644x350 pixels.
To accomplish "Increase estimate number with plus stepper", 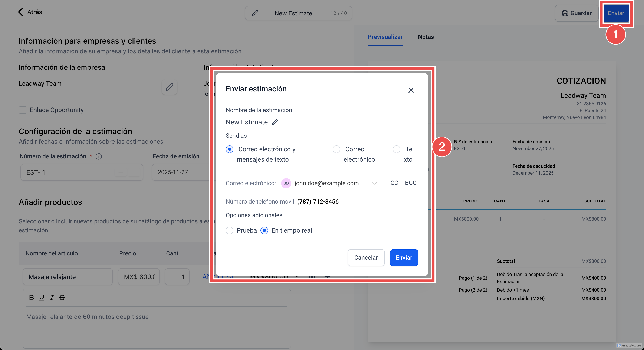I will pos(134,172).
